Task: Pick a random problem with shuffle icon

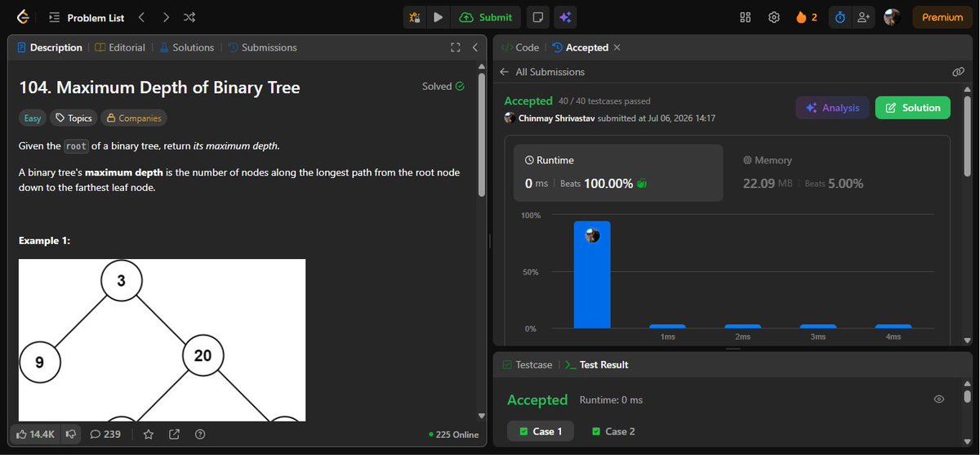Action: (189, 16)
